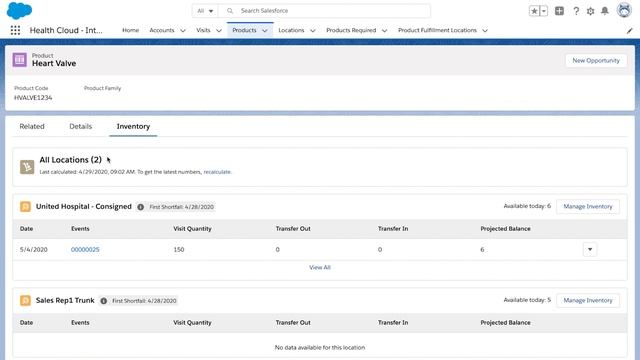The width and height of the screenshot is (640, 360).
Task: Click the All Locations (2) heading
Action: pyautogui.click(x=71, y=160)
